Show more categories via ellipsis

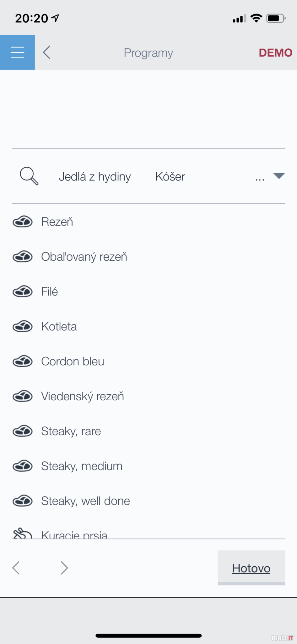[260, 179]
